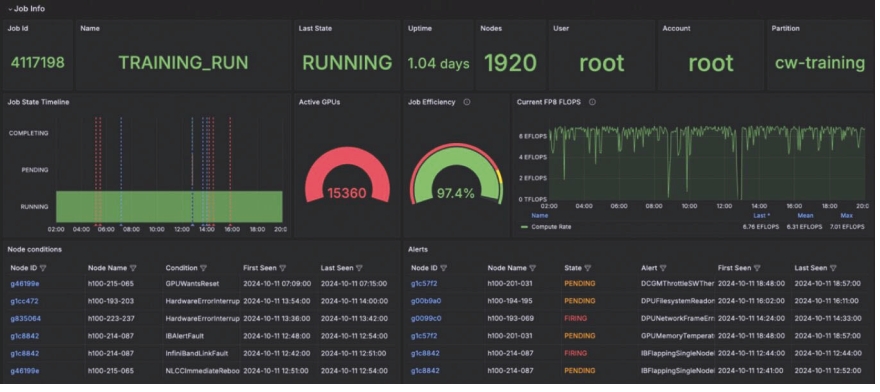Select alert node name h100-194-195
This screenshot has height=392, width=880.
click(x=511, y=301)
